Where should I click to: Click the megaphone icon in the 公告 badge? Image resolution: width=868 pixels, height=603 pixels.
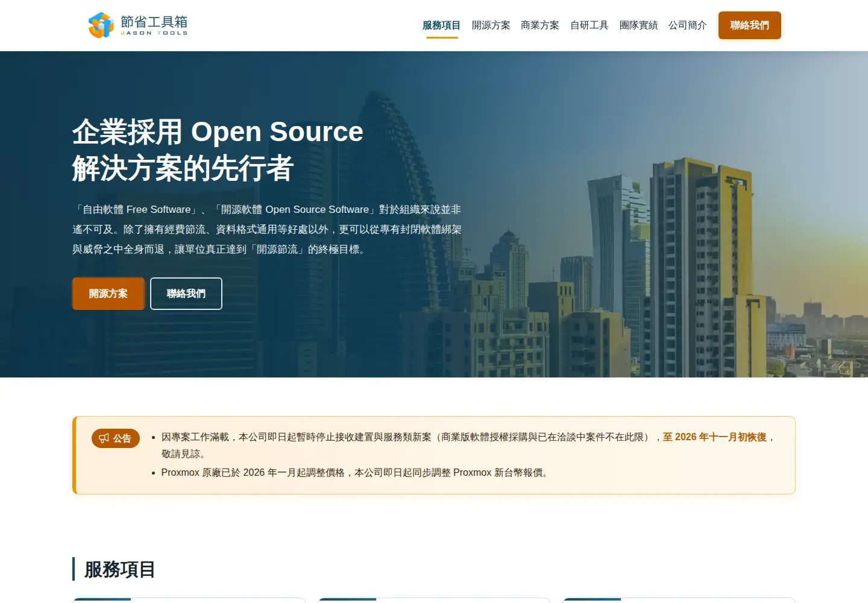104,438
